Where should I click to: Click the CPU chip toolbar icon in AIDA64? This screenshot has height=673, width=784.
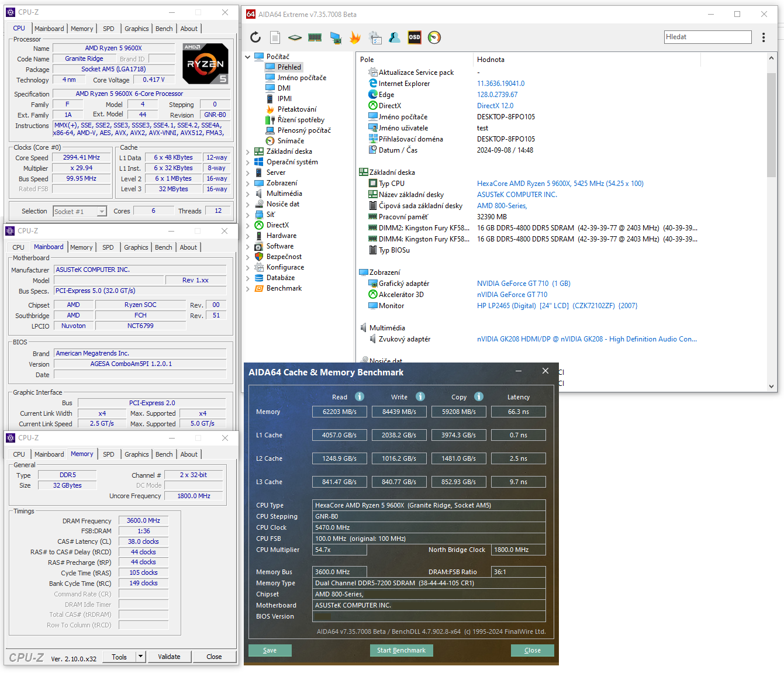point(295,37)
